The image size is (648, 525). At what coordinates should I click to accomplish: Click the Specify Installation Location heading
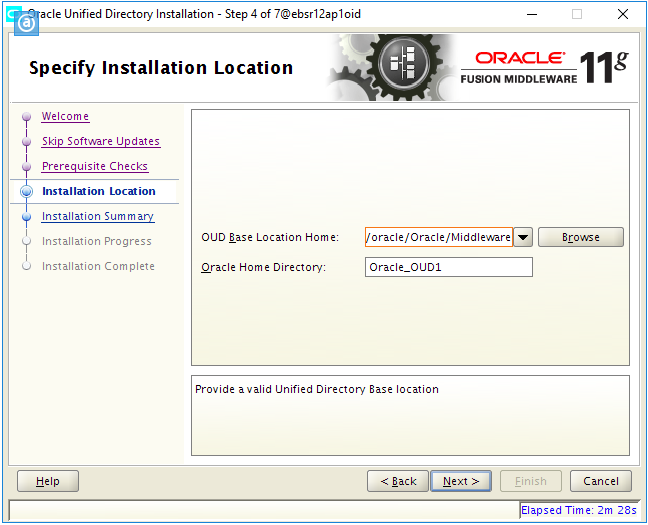click(161, 68)
